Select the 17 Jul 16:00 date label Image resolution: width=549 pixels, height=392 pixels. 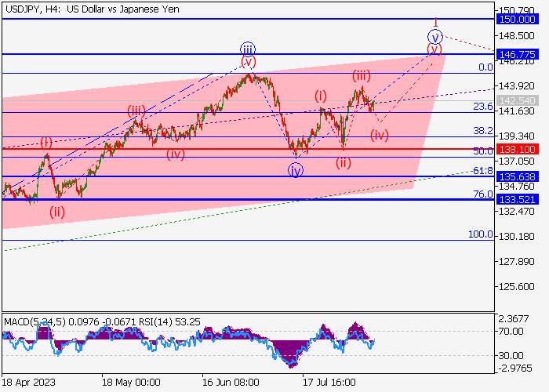click(329, 382)
